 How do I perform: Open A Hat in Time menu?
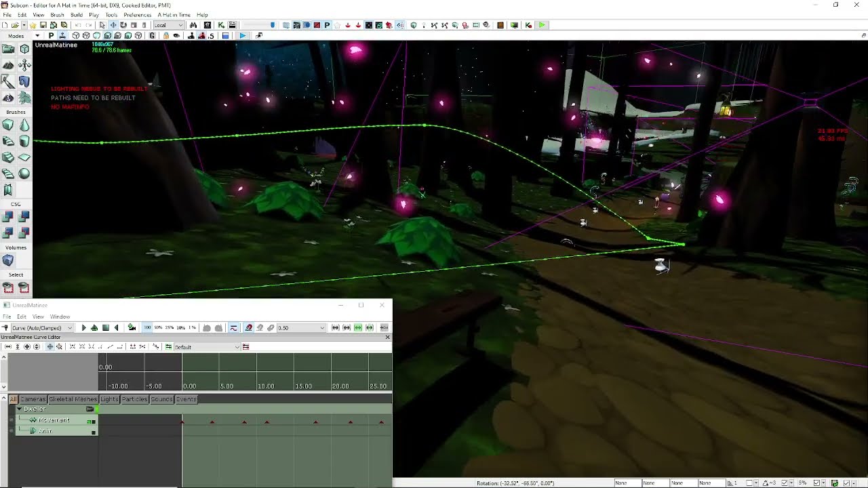[x=174, y=14]
